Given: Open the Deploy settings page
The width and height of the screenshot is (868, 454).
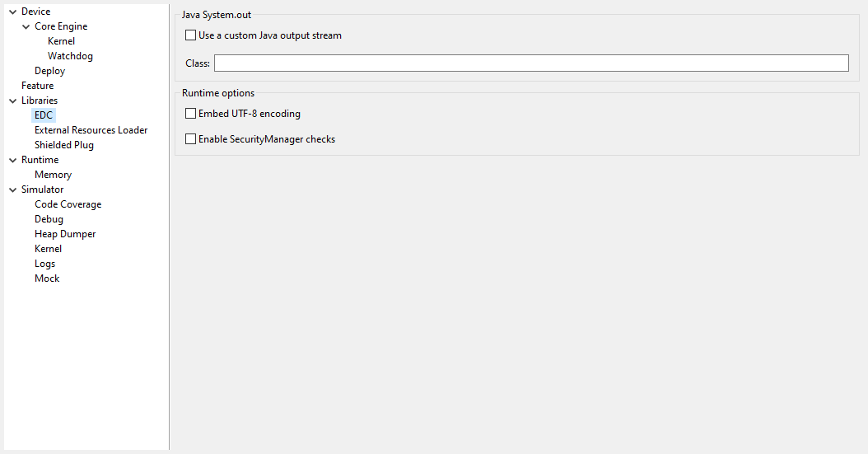Looking at the screenshot, I should point(49,71).
